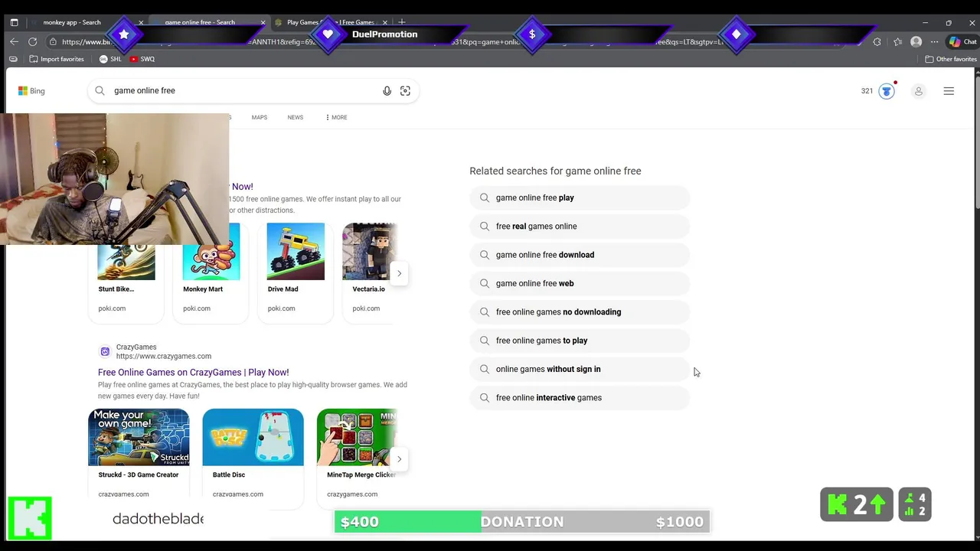Open the Struckd 3D Game Creator thumbnail
Image resolution: width=980 pixels, height=551 pixels.
(139, 437)
